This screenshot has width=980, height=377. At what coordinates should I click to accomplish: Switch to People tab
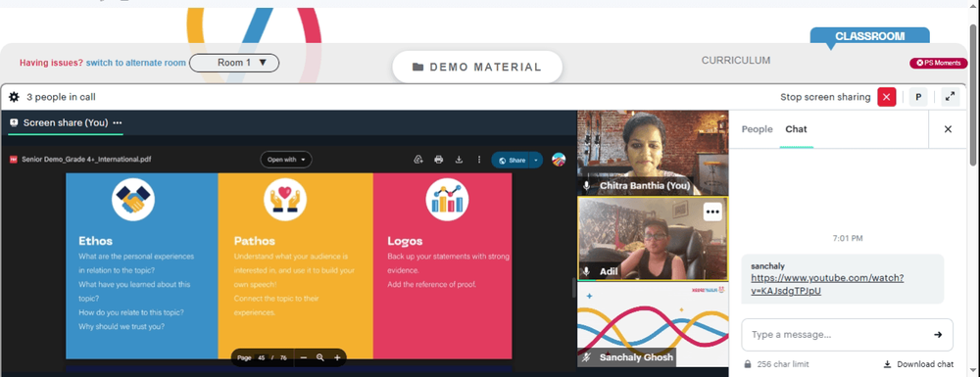click(x=757, y=129)
